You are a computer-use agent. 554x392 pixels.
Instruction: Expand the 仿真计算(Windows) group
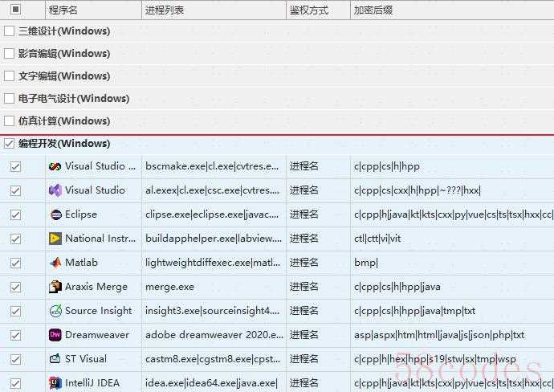click(x=64, y=120)
